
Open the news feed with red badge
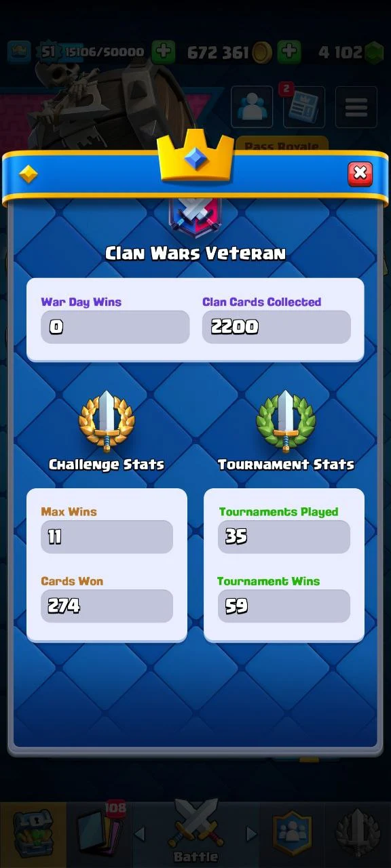pos(303,107)
